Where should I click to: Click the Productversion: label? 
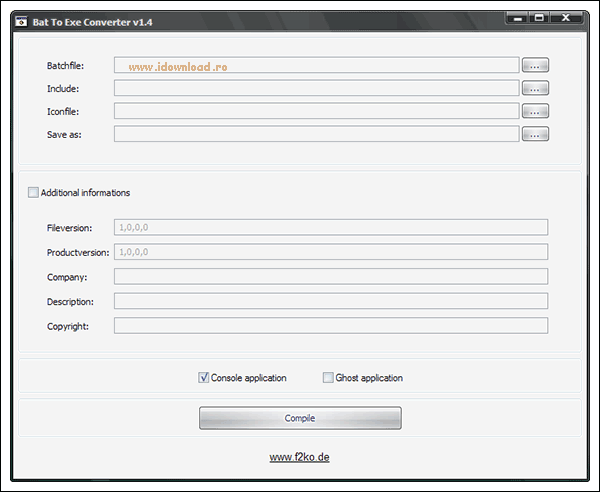[78, 253]
